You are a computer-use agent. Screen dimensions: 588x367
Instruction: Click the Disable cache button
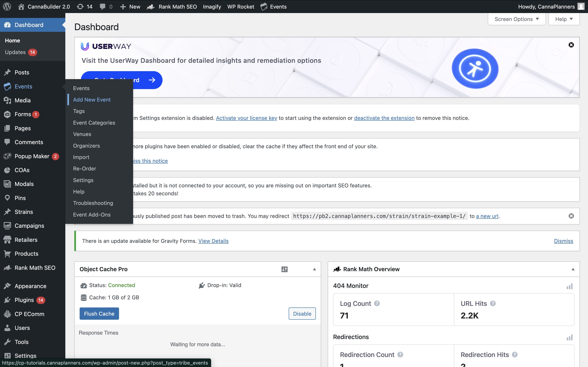click(302, 314)
